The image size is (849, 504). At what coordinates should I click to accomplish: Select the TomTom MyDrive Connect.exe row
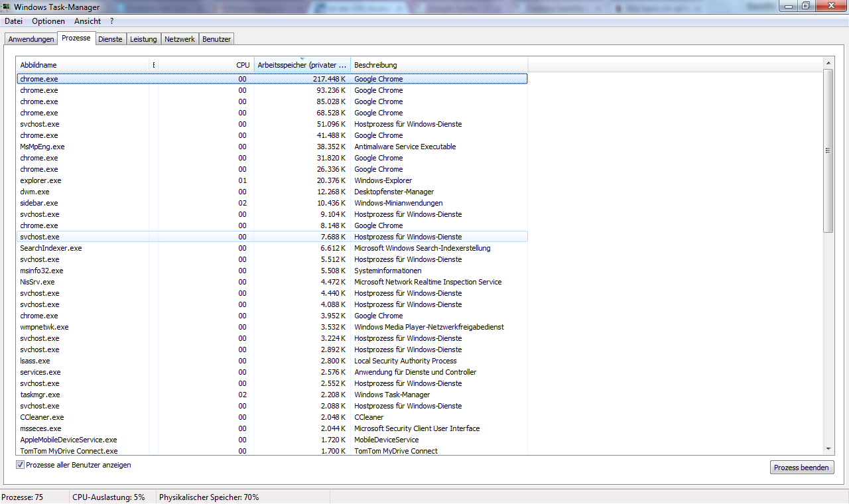tap(272, 451)
